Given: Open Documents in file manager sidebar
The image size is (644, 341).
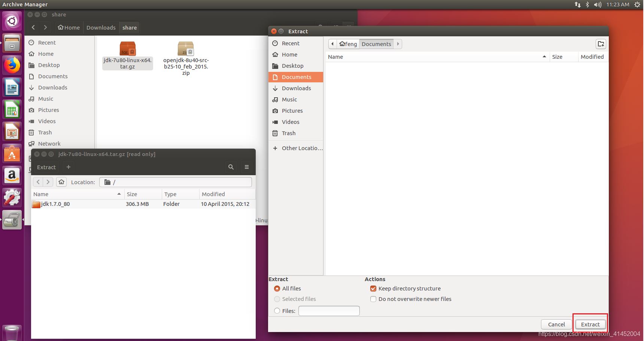Looking at the screenshot, I should tap(60, 76).
